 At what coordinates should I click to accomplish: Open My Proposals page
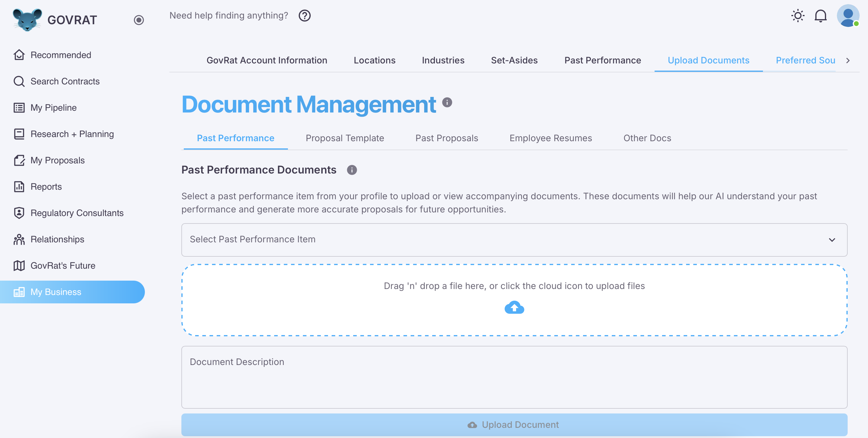[72, 160]
